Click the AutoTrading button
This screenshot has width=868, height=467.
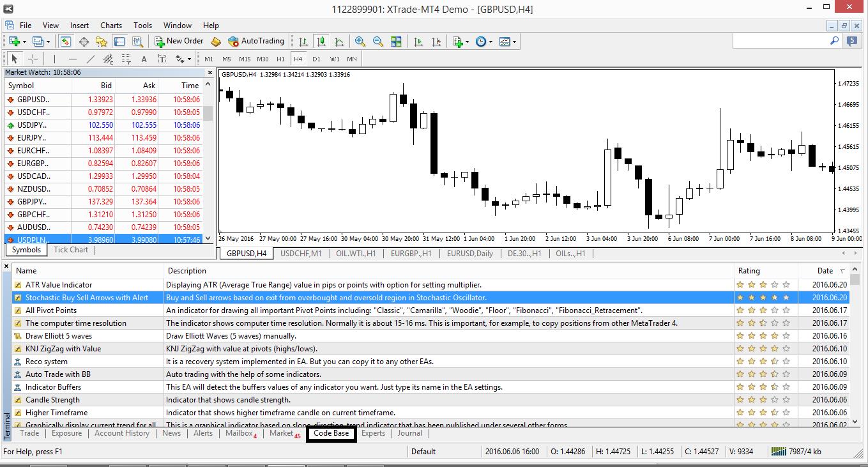point(256,41)
